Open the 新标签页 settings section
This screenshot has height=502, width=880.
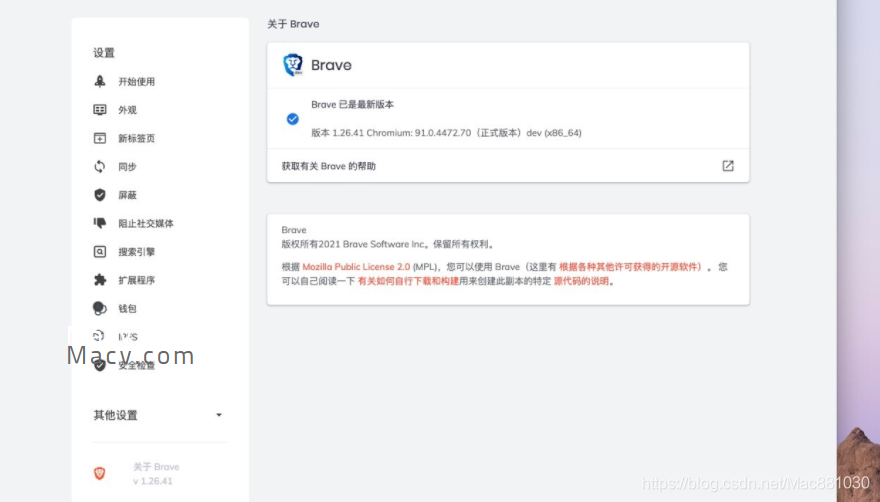pos(136,138)
